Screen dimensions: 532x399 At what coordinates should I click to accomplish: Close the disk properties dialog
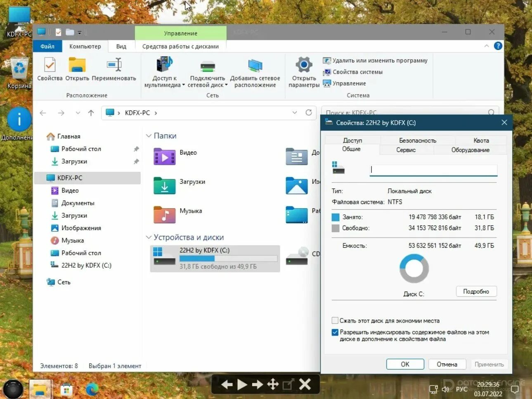pos(504,122)
